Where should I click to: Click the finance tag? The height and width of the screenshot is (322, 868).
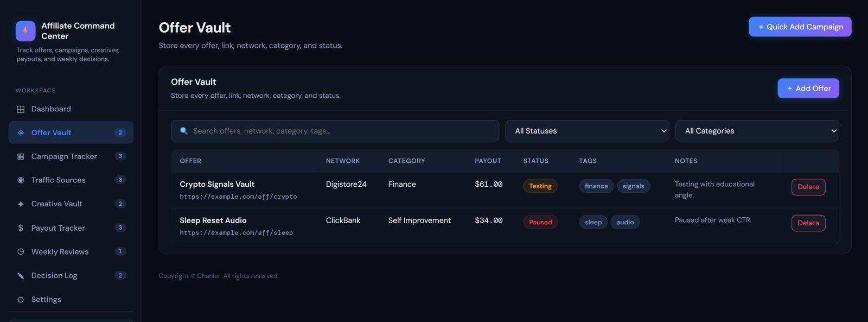pyautogui.click(x=596, y=186)
